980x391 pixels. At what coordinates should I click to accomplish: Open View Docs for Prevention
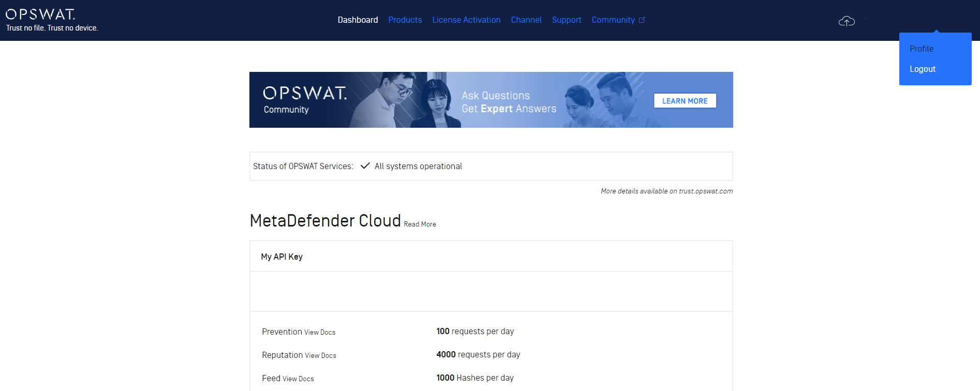(x=320, y=332)
